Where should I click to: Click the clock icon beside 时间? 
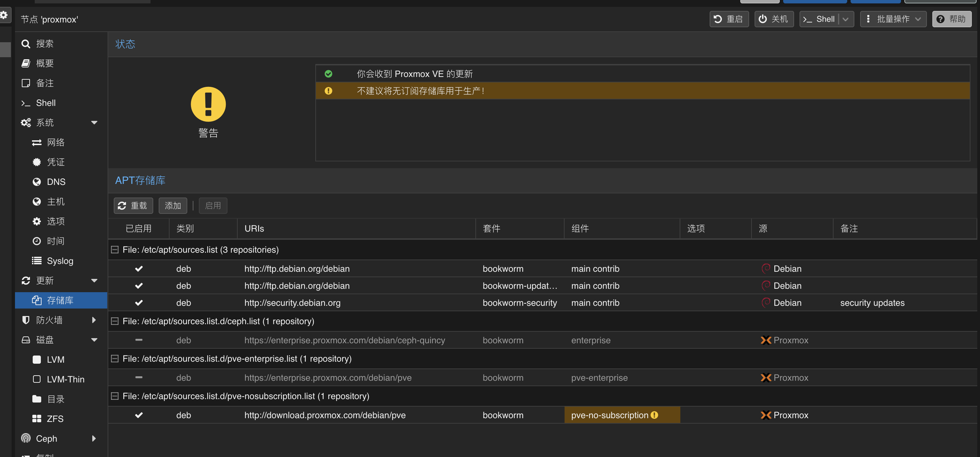point(36,241)
